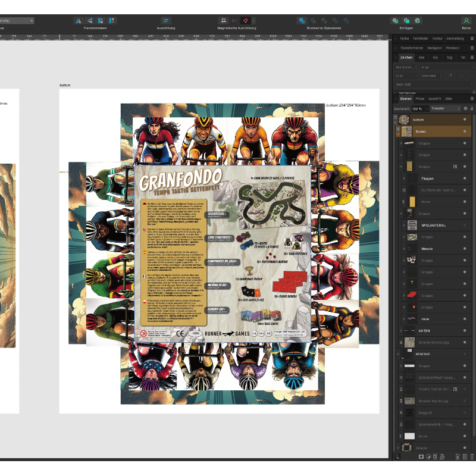Hide the Boden layer
This screenshot has width=476, height=476.
[465, 131]
